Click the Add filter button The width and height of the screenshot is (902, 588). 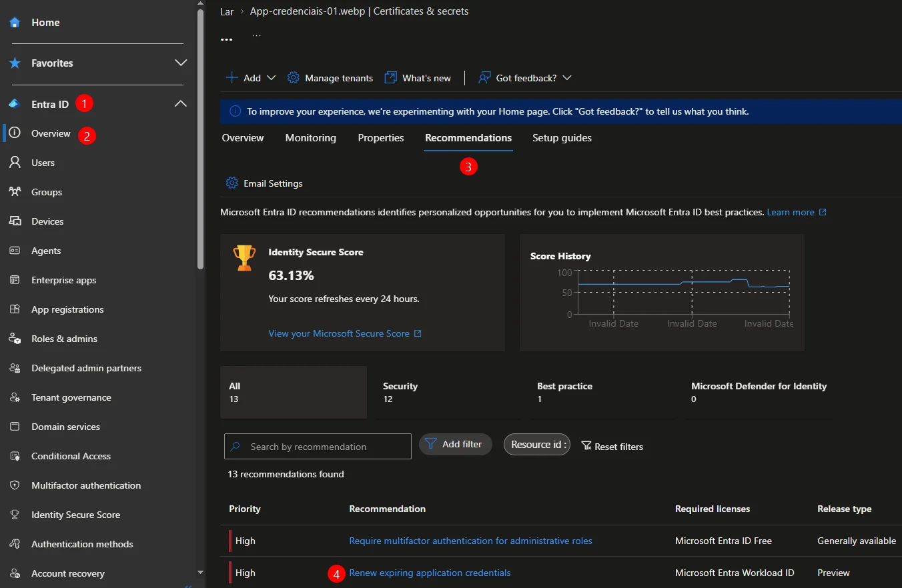point(455,445)
